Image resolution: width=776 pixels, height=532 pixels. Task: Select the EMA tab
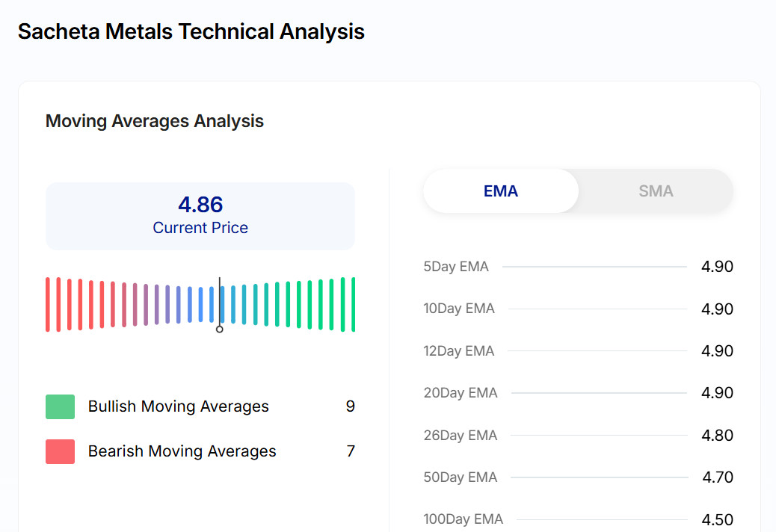[501, 191]
